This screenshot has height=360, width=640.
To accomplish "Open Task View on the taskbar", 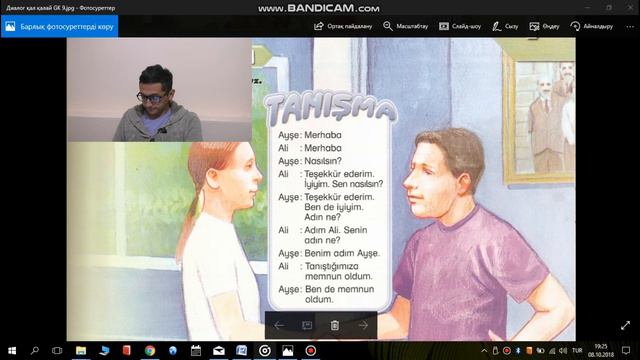I will point(57,351).
